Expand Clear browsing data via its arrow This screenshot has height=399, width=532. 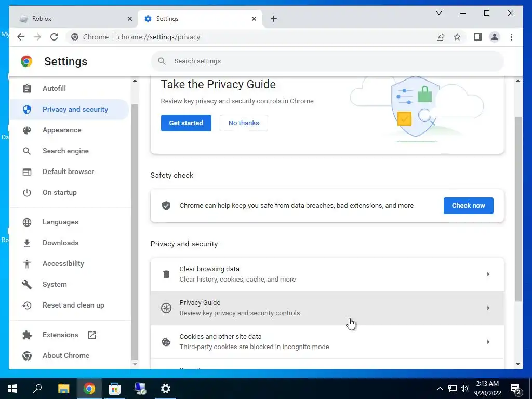[x=488, y=274]
